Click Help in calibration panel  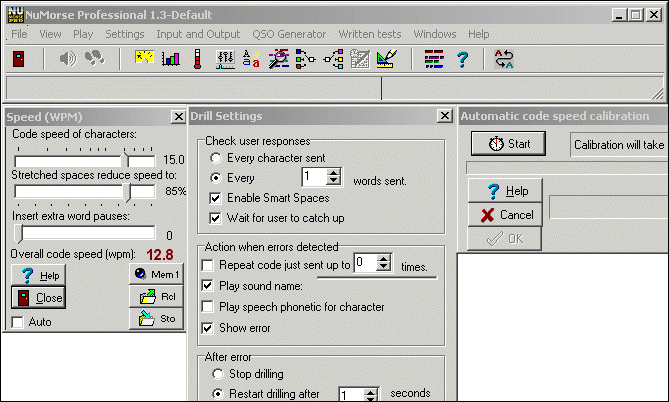(x=505, y=191)
